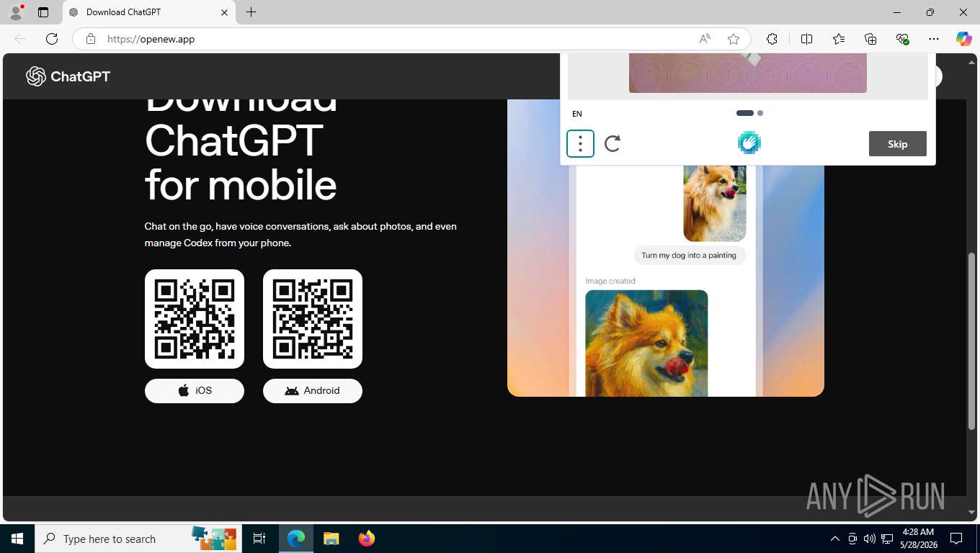Click the taskbar search box
Screen dimensions: 980x553
(x=138, y=539)
